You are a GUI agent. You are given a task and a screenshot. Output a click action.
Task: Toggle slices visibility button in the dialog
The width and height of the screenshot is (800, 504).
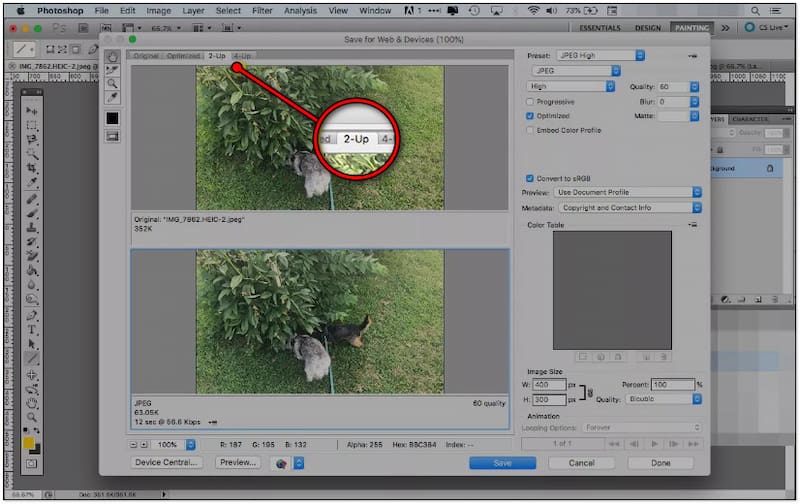click(x=112, y=136)
